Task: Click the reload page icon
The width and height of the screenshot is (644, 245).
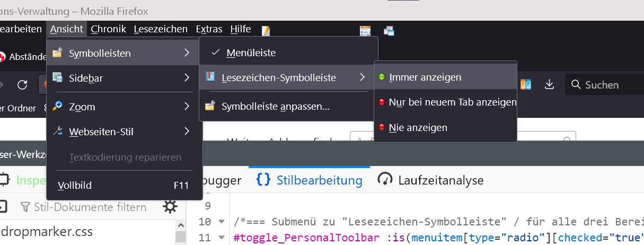Action: [22, 85]
